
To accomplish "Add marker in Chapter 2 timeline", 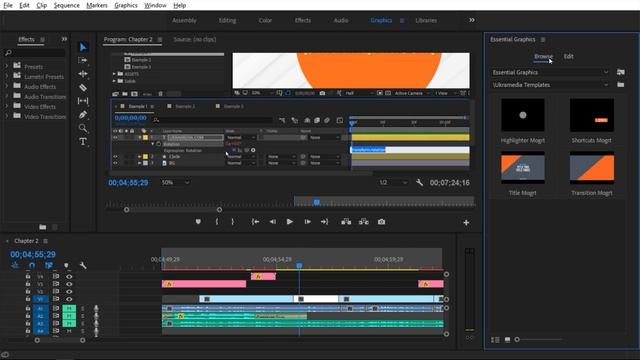I will click(66, 265).
